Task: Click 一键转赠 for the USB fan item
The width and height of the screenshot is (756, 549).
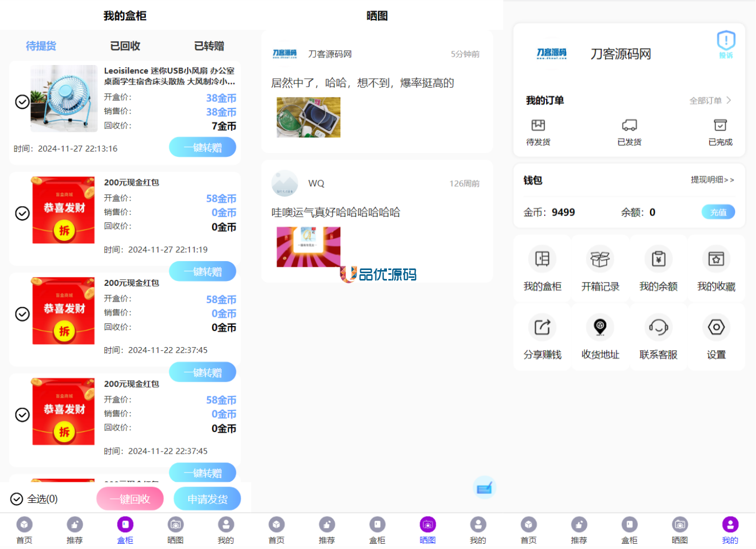Action: 202,147
